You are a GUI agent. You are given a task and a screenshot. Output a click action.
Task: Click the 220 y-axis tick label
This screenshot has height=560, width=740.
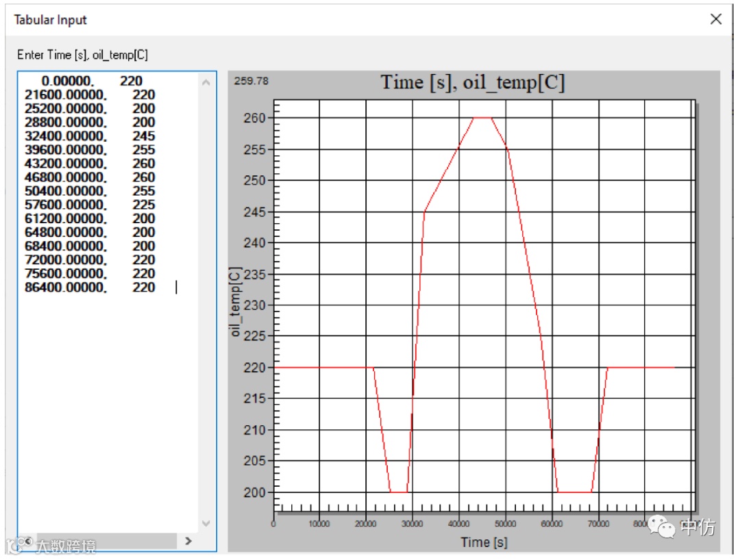click(254, 367)
